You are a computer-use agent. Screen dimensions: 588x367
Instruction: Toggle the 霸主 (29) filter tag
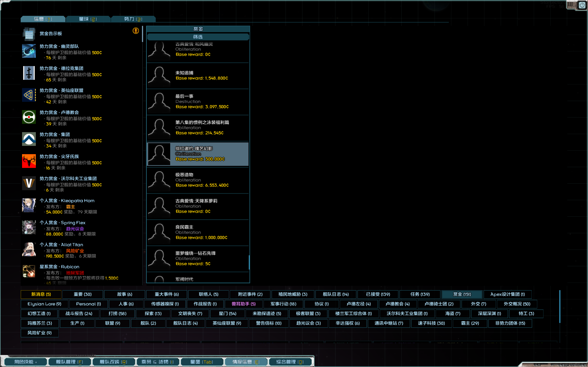pos(470,323)
